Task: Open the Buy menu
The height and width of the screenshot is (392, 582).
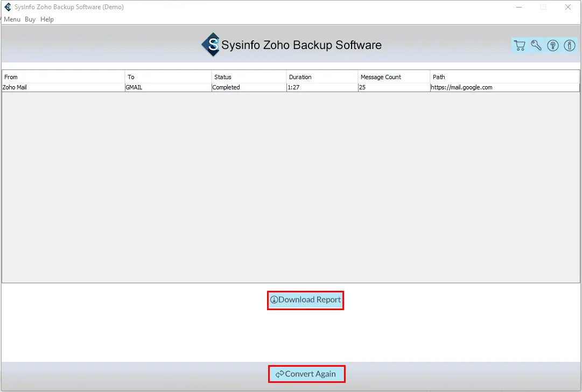Action: coord(30,19)
